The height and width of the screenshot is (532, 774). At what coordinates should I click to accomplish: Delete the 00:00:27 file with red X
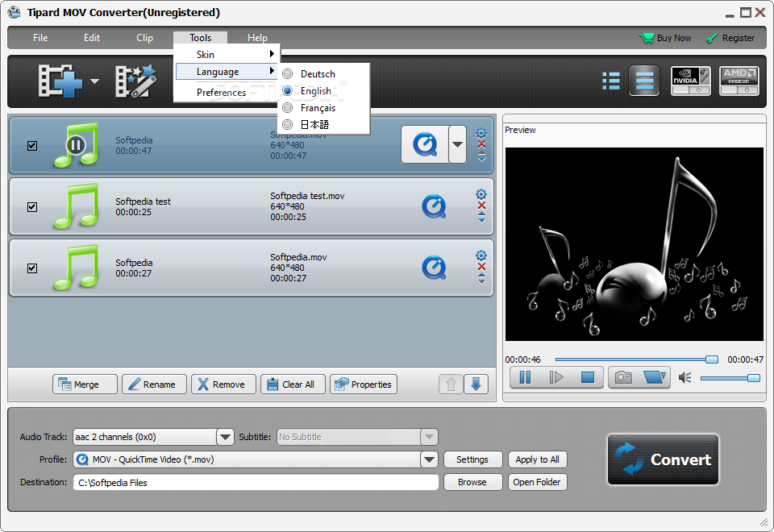[482, 267]
